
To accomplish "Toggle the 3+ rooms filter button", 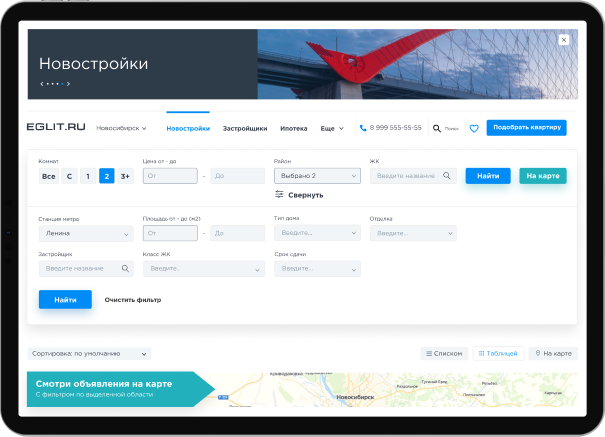I will 125,176.
